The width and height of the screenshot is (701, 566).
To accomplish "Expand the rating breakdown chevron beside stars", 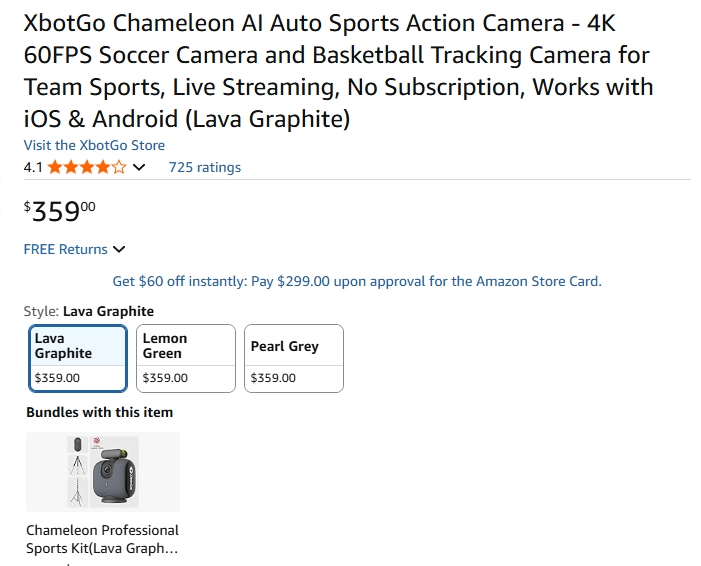I will [x=139, y=168].
